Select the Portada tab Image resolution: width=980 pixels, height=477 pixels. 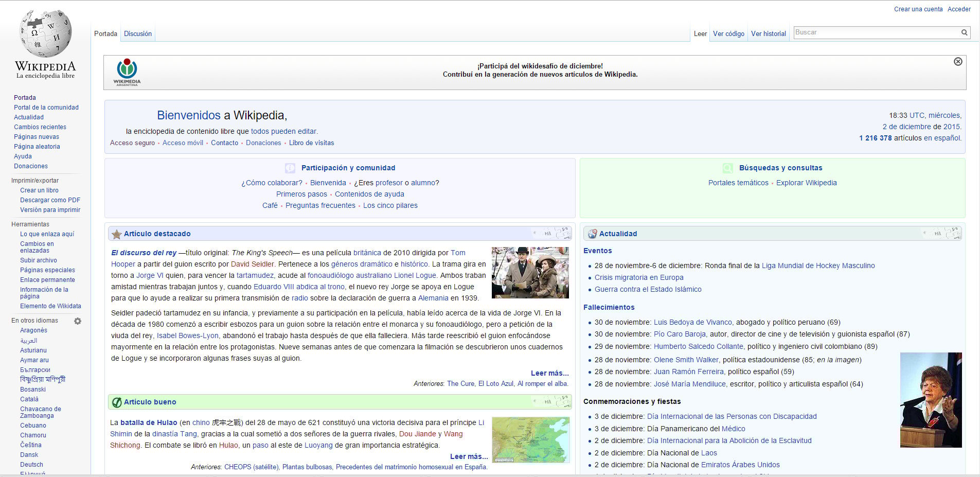click(105, 33)
